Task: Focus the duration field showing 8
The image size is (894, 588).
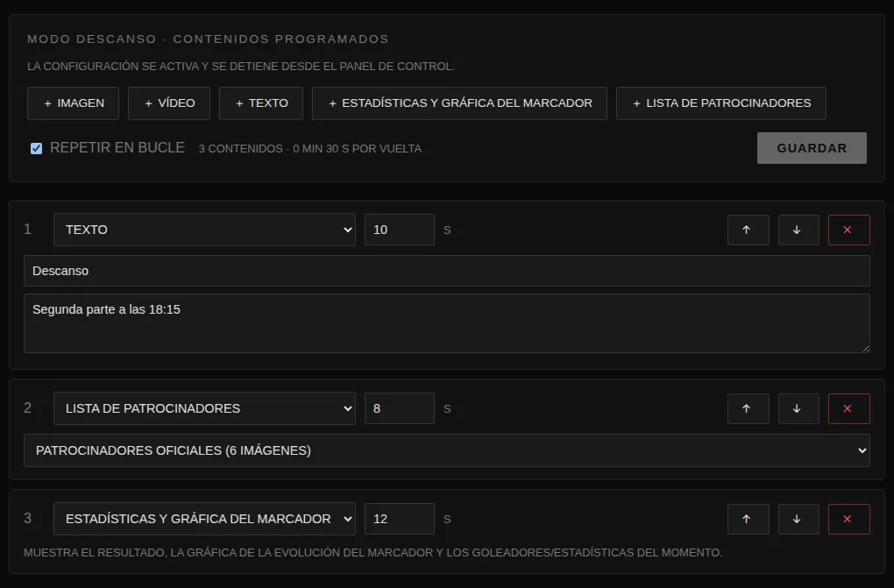Action: pos(399,408)
